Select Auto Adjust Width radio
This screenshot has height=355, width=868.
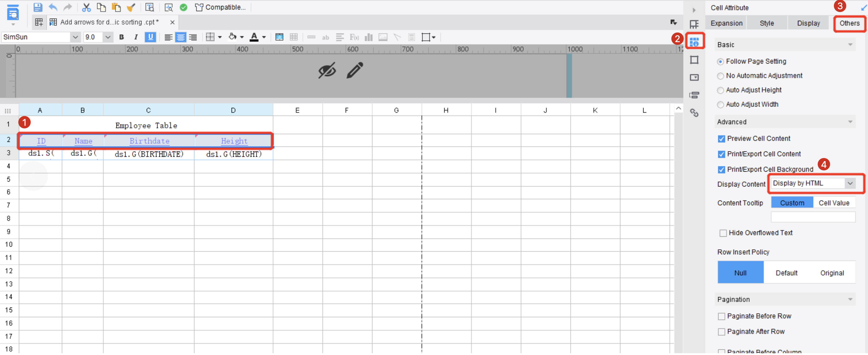720,104
